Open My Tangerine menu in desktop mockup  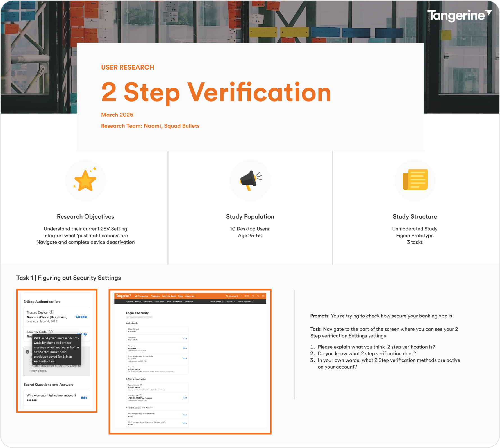pos(141,296)
